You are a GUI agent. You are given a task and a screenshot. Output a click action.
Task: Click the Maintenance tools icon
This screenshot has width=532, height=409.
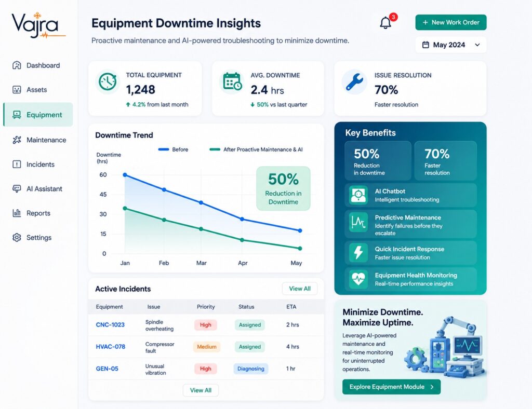click(17, 140)
